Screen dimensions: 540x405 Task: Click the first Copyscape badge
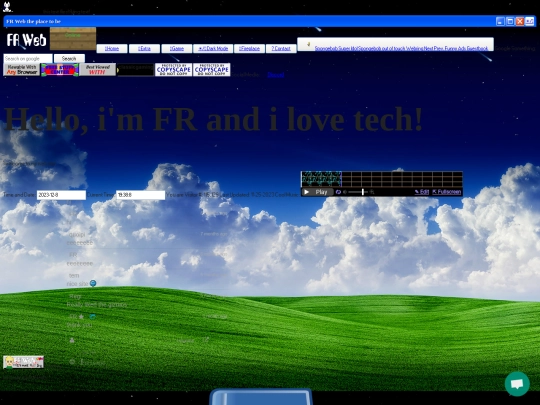tap(174, 70)
